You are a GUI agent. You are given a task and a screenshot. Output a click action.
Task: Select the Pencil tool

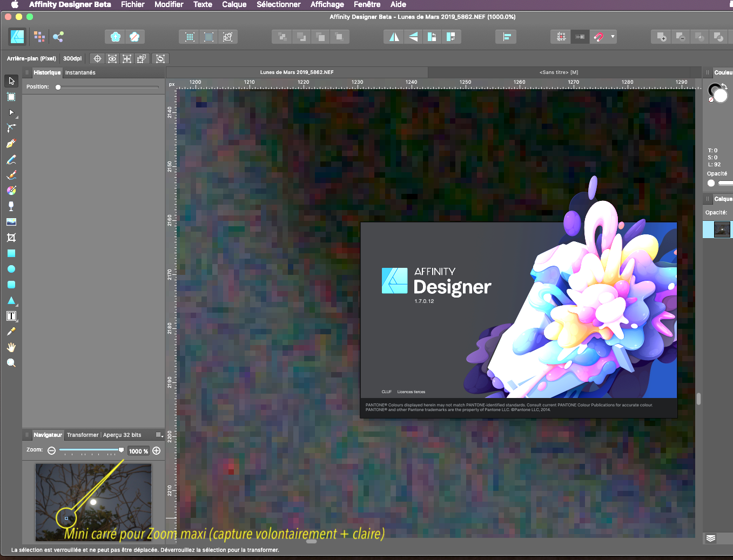pos(11,159)
